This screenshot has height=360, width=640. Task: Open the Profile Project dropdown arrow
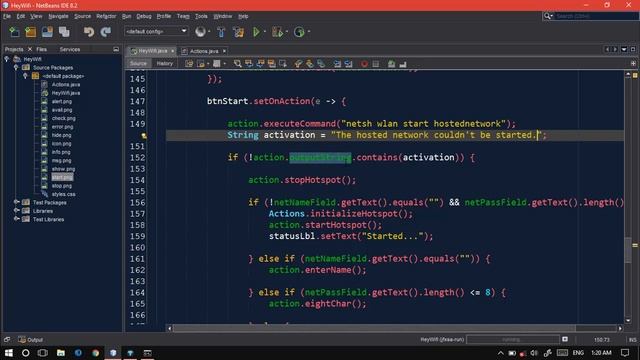click(309, 32)
